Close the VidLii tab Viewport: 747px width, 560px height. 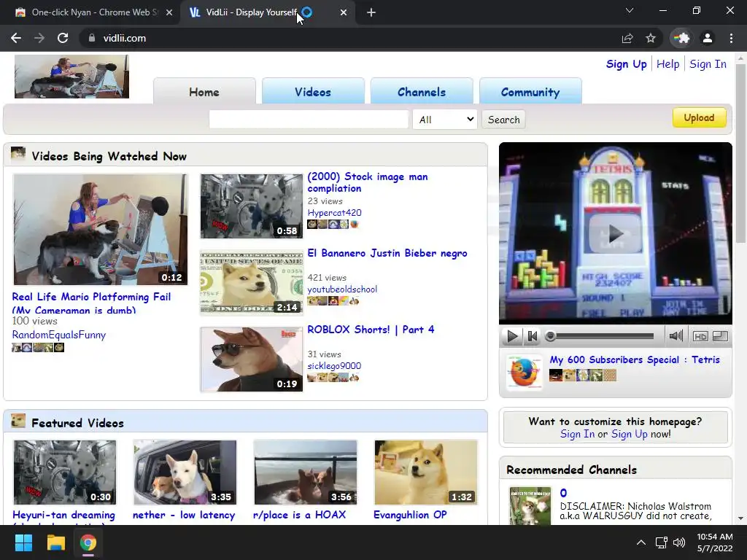tap(344, 13)
